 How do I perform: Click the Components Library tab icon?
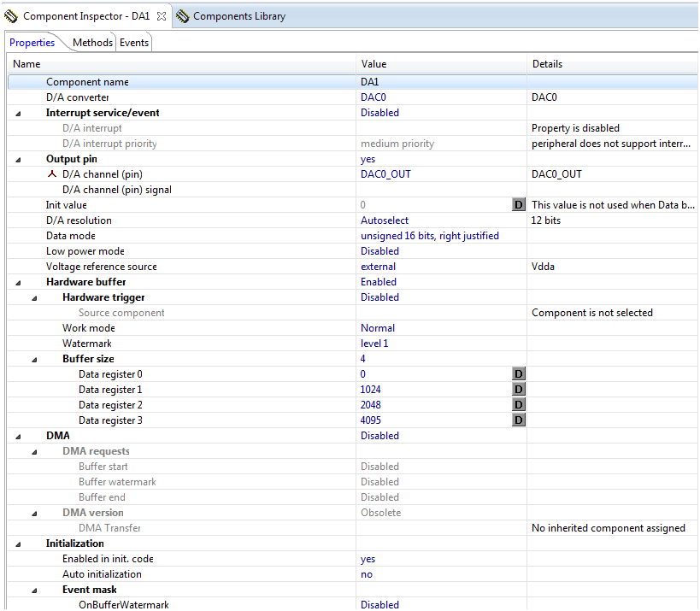tap(183, 16)
